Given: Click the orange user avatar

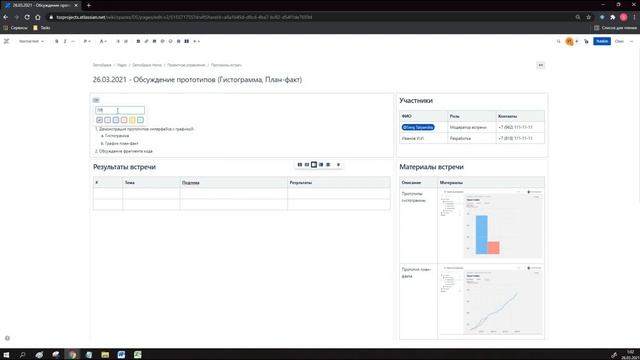Looking at the screenshot, I should pos(569,41).
